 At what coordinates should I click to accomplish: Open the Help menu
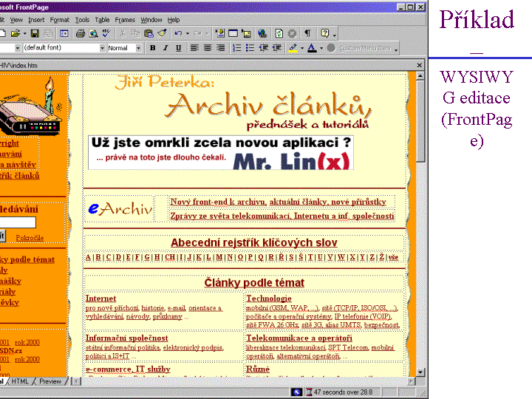click(174, 20)
